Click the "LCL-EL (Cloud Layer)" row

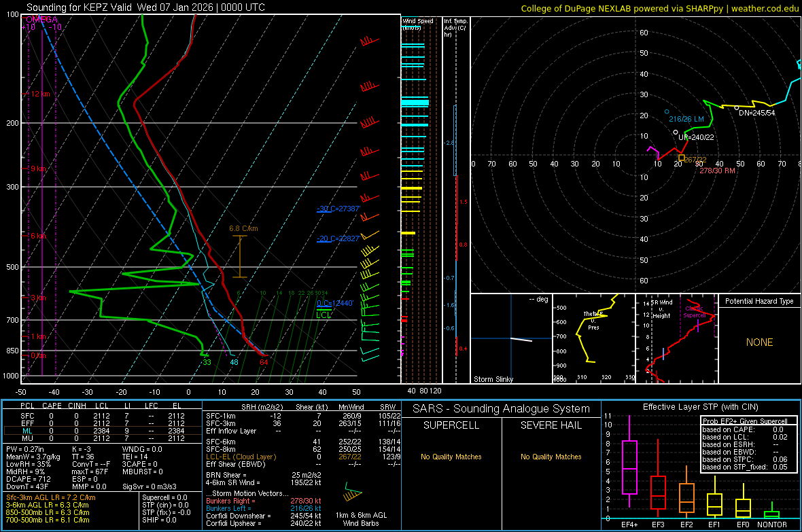click(303, 457)
